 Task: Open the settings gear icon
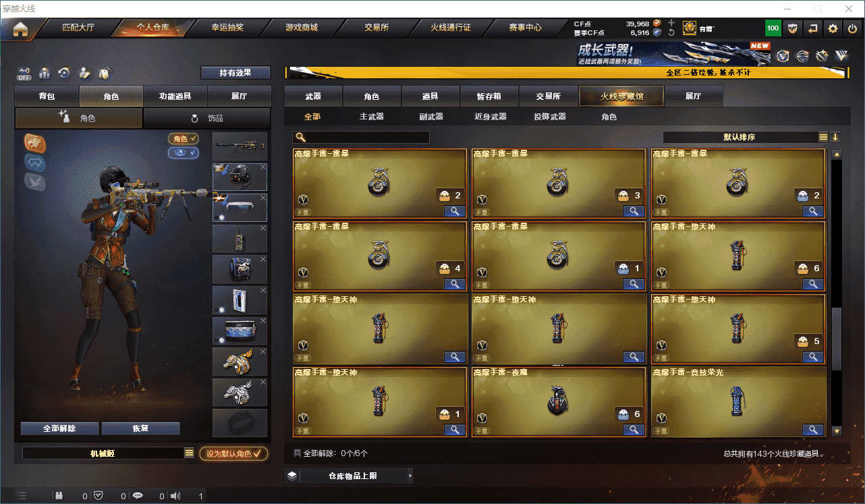click(x=833, y=28)
